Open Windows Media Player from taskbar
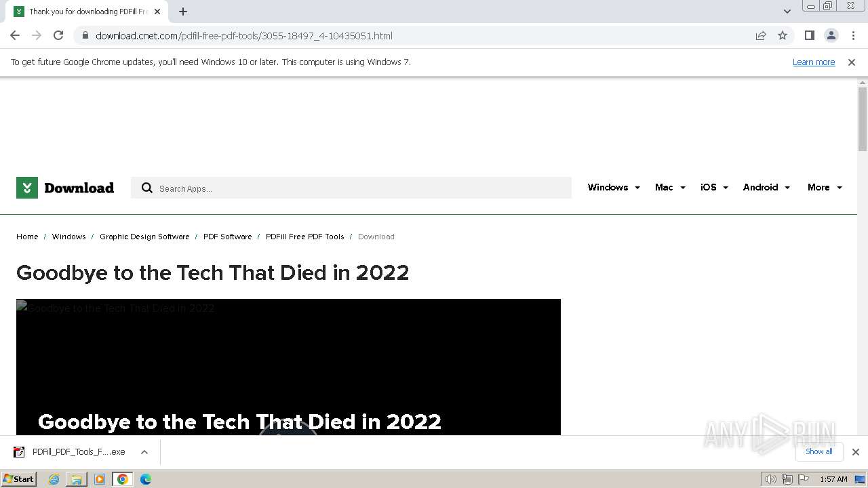 click(x=100, y=479)
